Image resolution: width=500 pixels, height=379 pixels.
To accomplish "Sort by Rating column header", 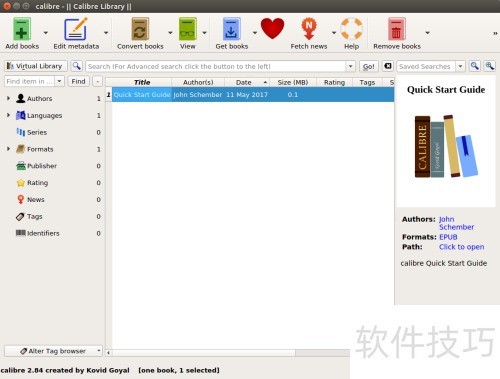I will point(334,82).
